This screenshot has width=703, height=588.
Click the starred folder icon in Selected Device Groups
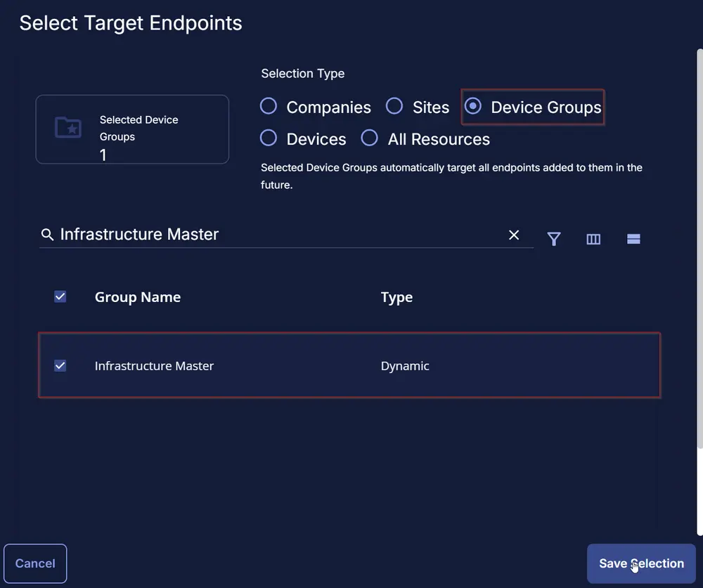tap(67, 128)
